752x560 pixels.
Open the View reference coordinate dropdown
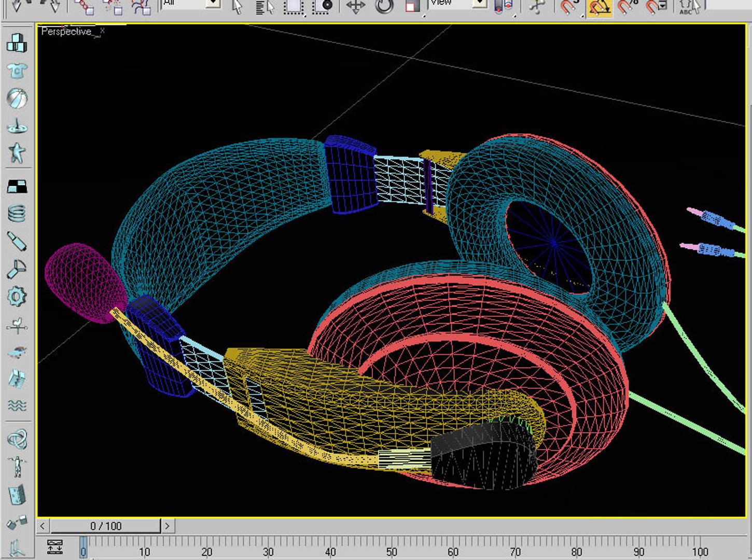(x=480, y=3)
